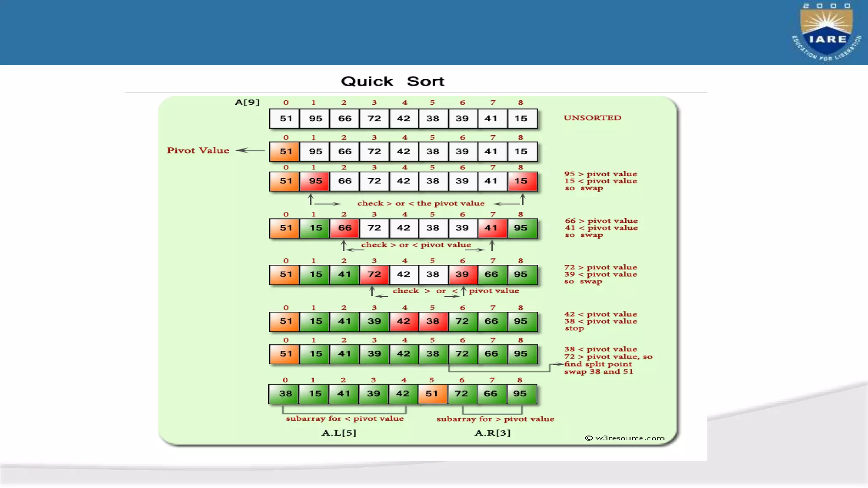Click the red 39 cell in fifth row
This screenshot has height=488, width=868.
[462, 274]
